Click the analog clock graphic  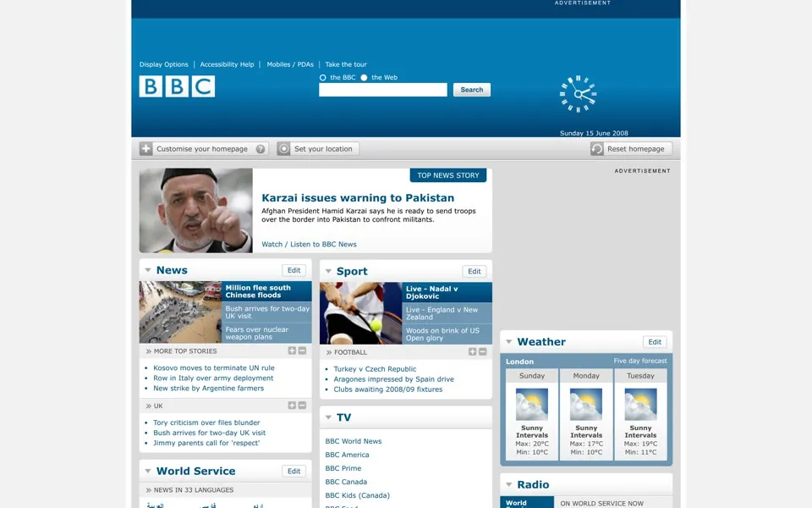tap(578, 94)
